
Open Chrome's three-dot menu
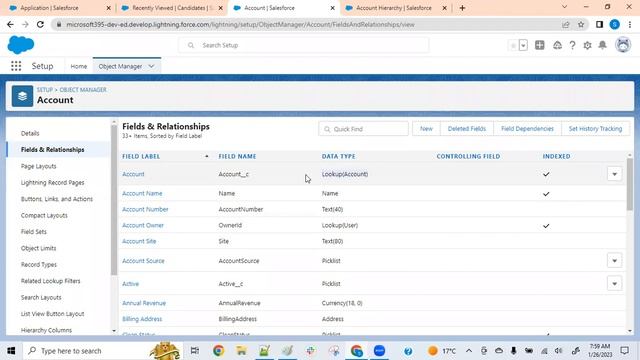[630, 24]
